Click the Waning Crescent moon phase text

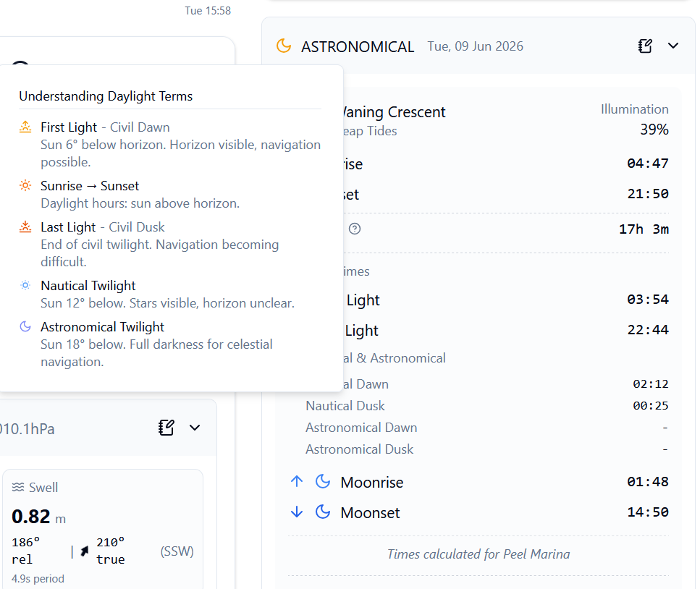point(394,112)
